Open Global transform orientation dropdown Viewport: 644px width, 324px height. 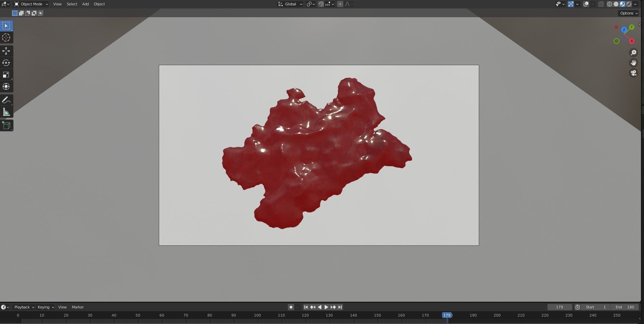[290, 4]
